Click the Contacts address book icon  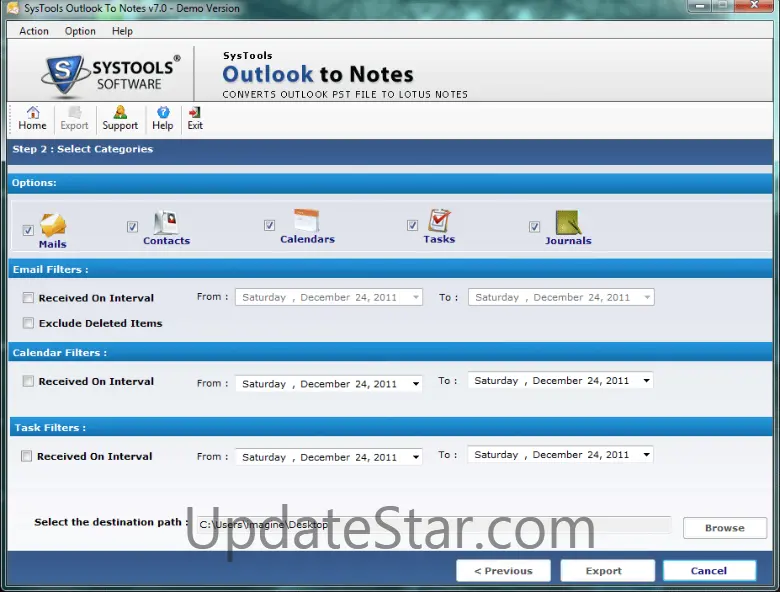click(166, 222)
